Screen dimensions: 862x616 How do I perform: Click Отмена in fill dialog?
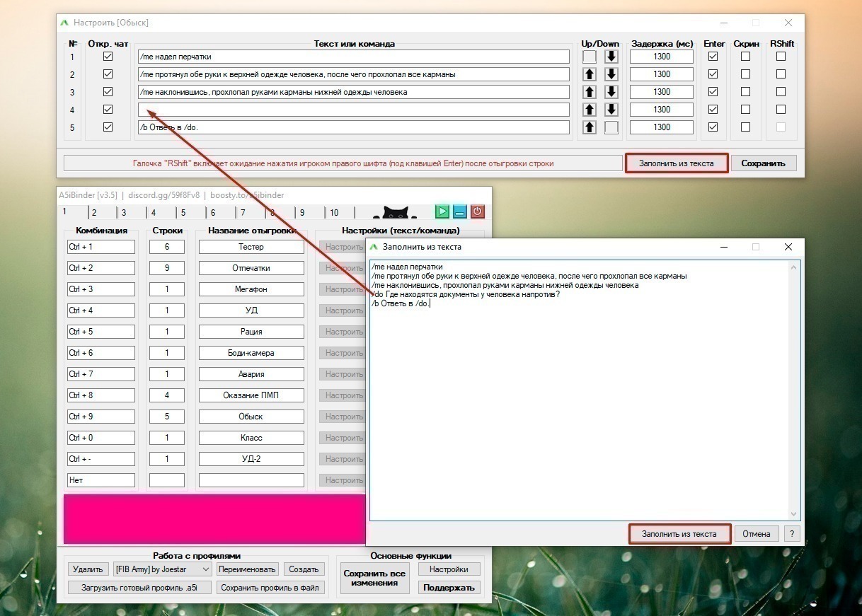tap(757, 534)
